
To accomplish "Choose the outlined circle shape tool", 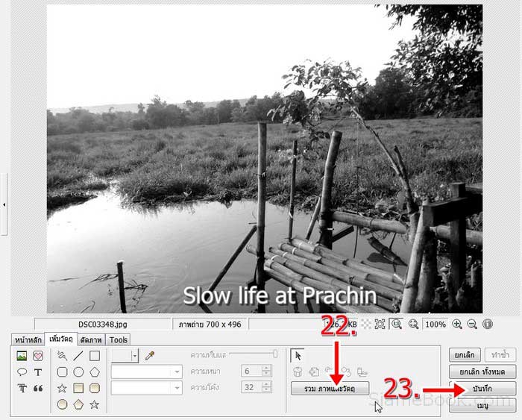I will [78, 372].
